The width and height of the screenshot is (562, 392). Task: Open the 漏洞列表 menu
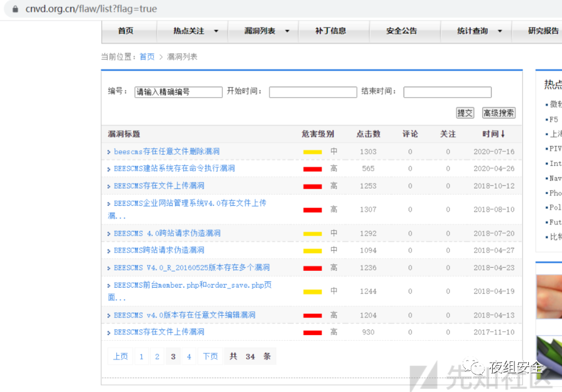[260, 31]
